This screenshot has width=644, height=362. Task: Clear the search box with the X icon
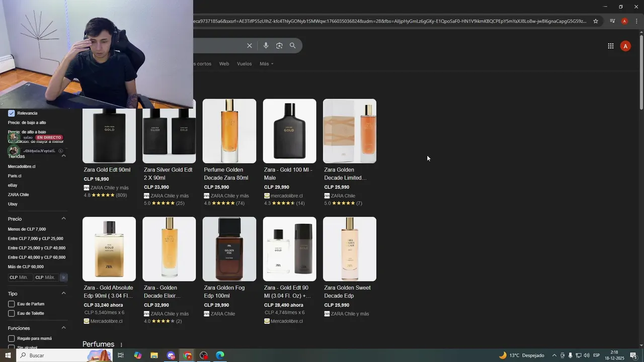tap(249, 46)
